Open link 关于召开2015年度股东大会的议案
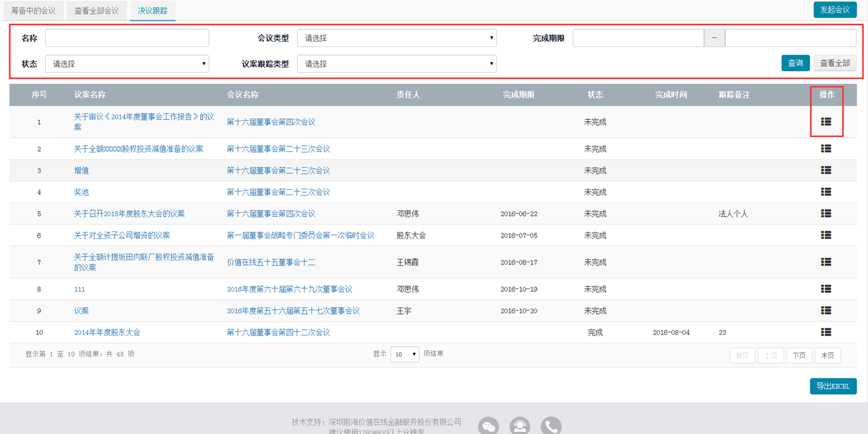Image resolution: width=868 pixels, height=434 pixels. (x=129, y=214)
